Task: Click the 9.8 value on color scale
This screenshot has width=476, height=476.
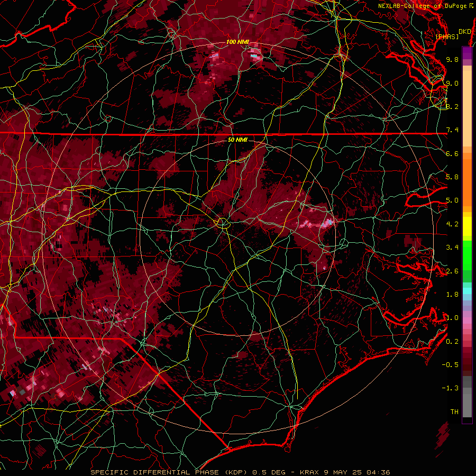Action: point(452,59)
